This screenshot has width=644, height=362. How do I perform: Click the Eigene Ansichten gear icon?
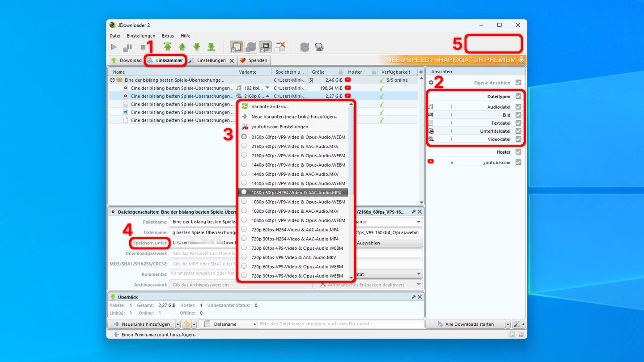pyautogui.click(x=431, y=83)
